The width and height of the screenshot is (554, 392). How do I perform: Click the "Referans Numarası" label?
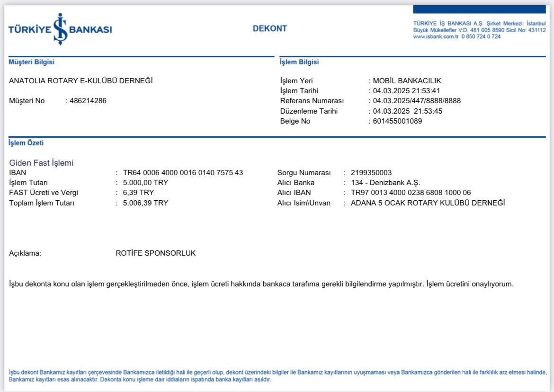(312, 101)
